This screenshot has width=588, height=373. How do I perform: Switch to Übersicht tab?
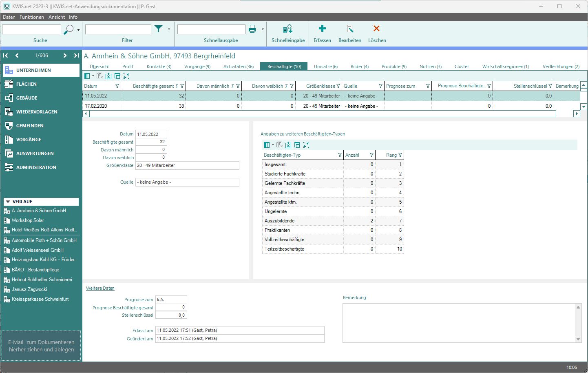pos(99,67)
